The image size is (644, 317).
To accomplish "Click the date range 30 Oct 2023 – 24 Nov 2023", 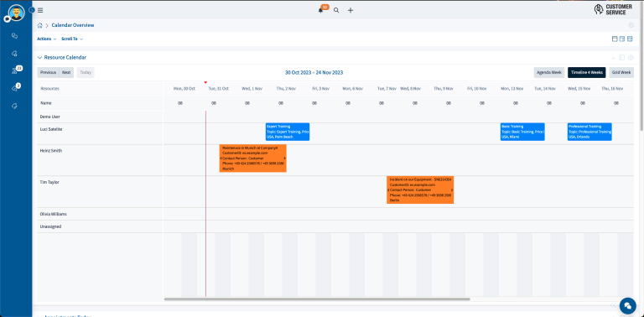I will 314,73.
